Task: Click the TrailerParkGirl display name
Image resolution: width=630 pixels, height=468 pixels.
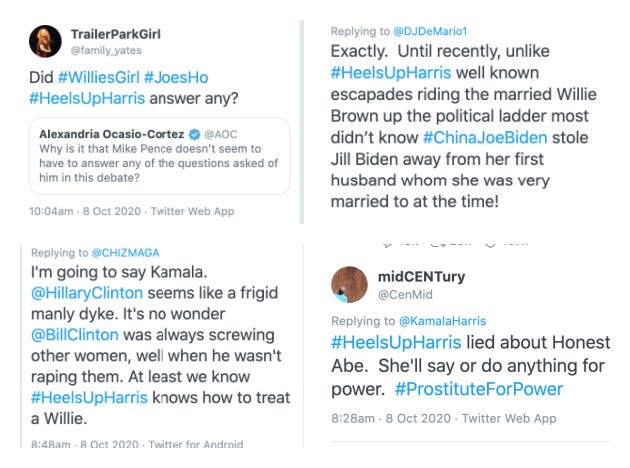Action: pyautogui.click(x=116, y=34)
